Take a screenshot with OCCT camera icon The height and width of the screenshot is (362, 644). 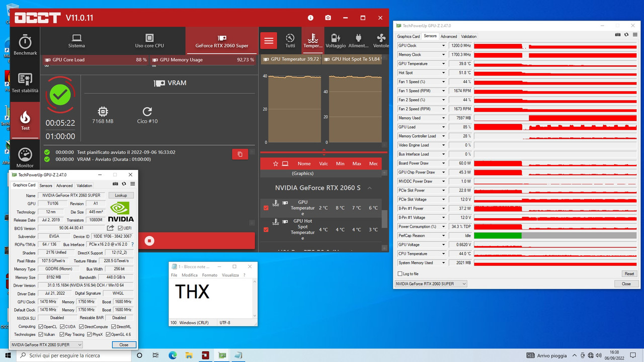point(328,18)
